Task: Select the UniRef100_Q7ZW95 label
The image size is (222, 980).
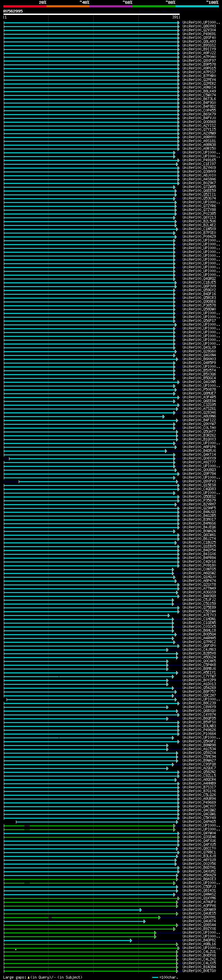Action: tap(199, 187)
